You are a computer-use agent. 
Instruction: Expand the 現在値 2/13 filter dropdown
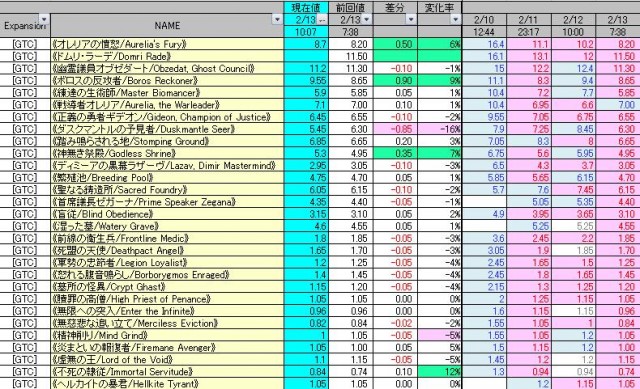click(322, 20)
